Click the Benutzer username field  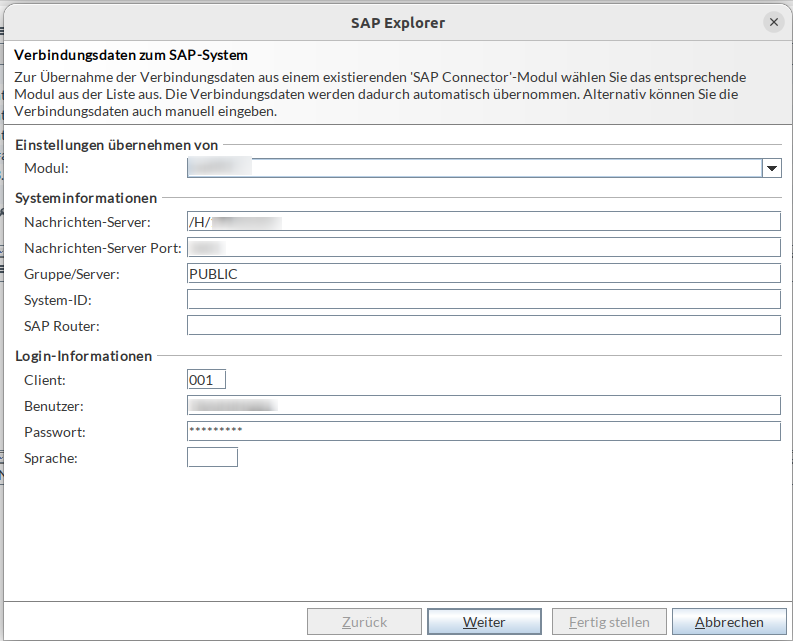(x=483, y=406)
